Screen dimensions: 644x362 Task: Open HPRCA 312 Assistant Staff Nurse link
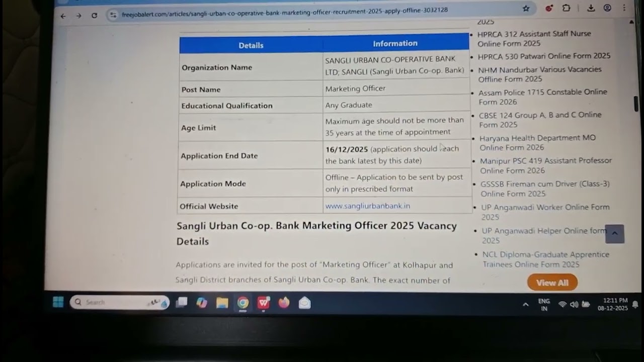pos(534,39)
